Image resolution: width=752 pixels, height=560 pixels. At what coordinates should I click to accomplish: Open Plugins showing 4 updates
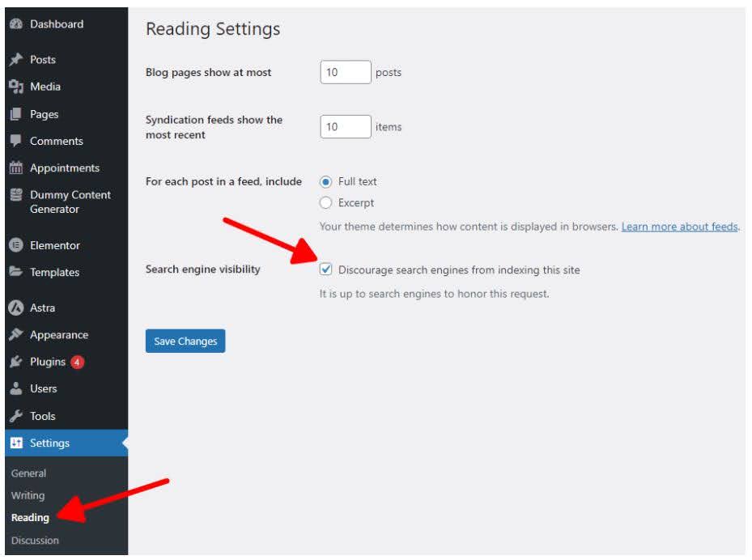tap(49, 362)
